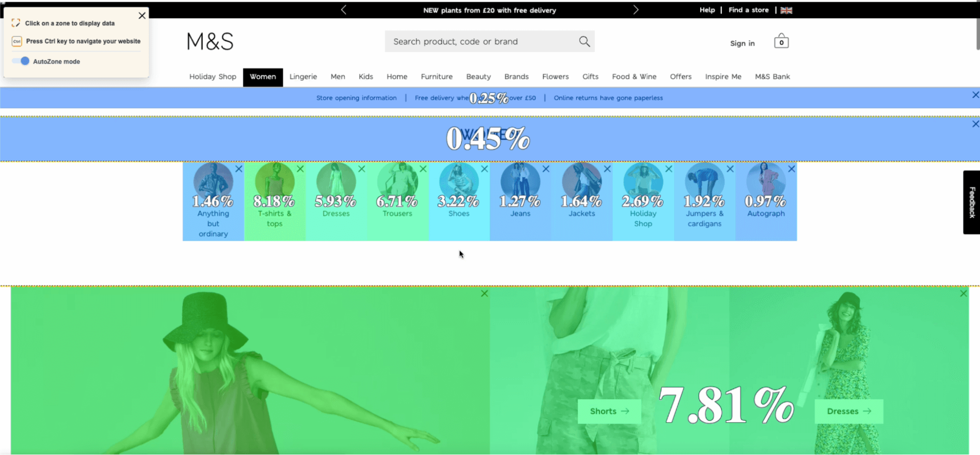Hide the Dresses heatmap zone
The width and height of the screenshot is (980, 455).
362,168
